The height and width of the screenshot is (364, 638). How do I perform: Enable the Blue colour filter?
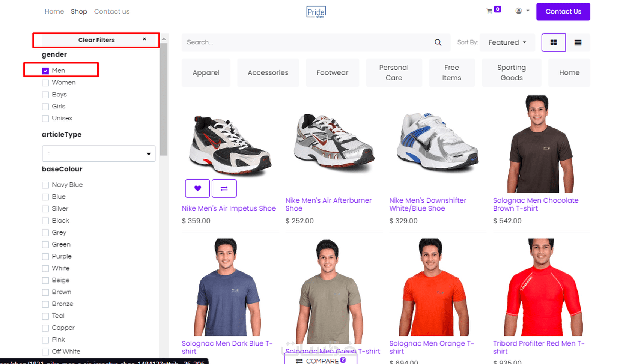(45, 197)
